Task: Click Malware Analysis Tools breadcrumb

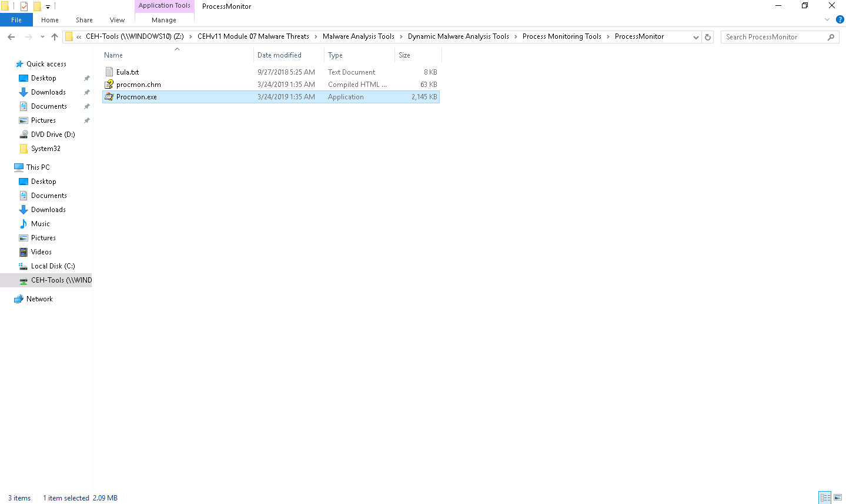Action: [359, 36]
